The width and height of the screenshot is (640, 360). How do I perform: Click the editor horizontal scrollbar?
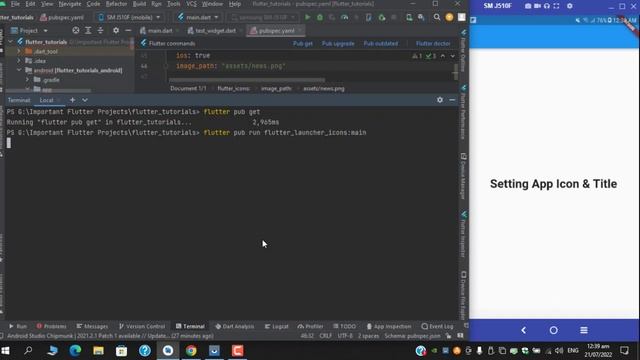pyautogui.click(x=247, y=80)
